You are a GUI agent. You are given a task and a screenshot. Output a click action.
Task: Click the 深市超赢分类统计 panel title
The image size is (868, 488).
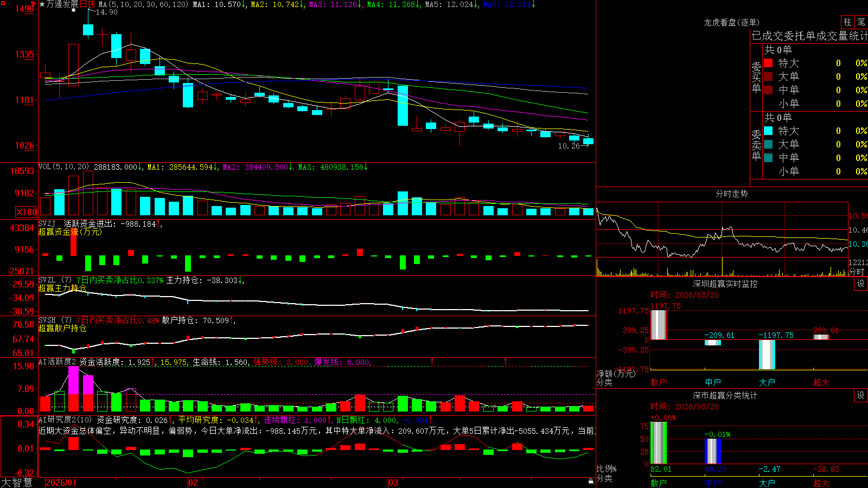point(725,395)
